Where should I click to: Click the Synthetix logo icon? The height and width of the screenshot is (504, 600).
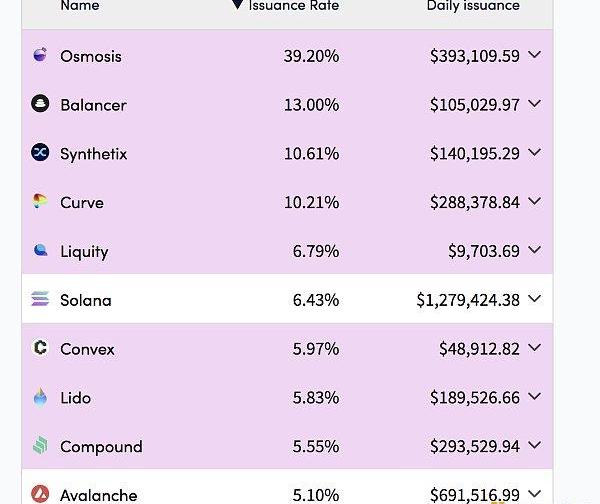pyautogui.click(x=40, y=152)
